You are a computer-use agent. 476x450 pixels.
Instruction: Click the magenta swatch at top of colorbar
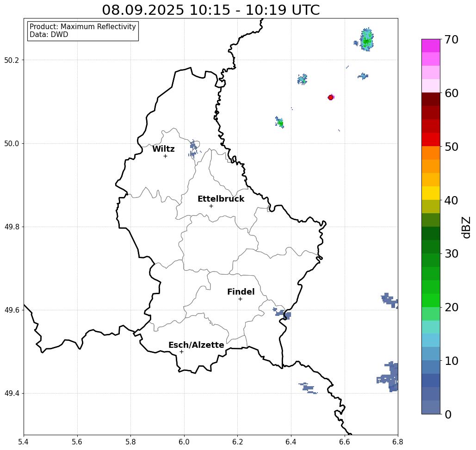coord(431,46)
